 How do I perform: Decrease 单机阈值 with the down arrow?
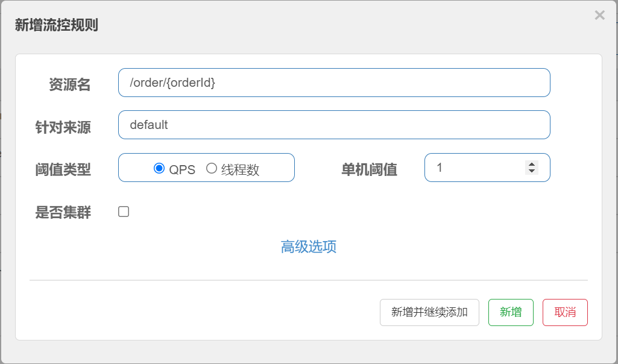[x=532, y=171]
